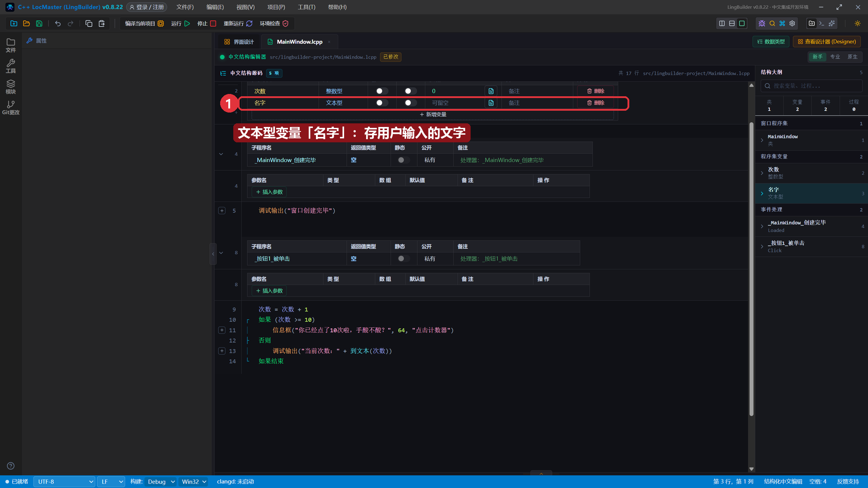Toggle first switch in 名字 row

point(382,103)
